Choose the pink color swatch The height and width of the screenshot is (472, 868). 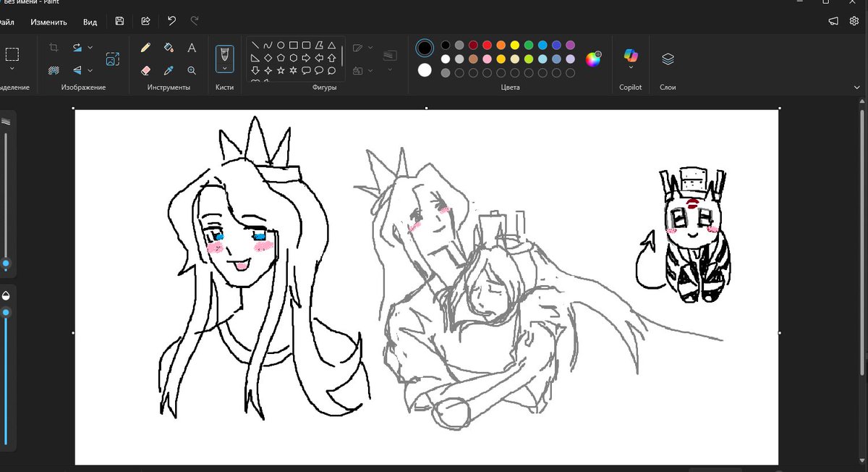(487, 59)
